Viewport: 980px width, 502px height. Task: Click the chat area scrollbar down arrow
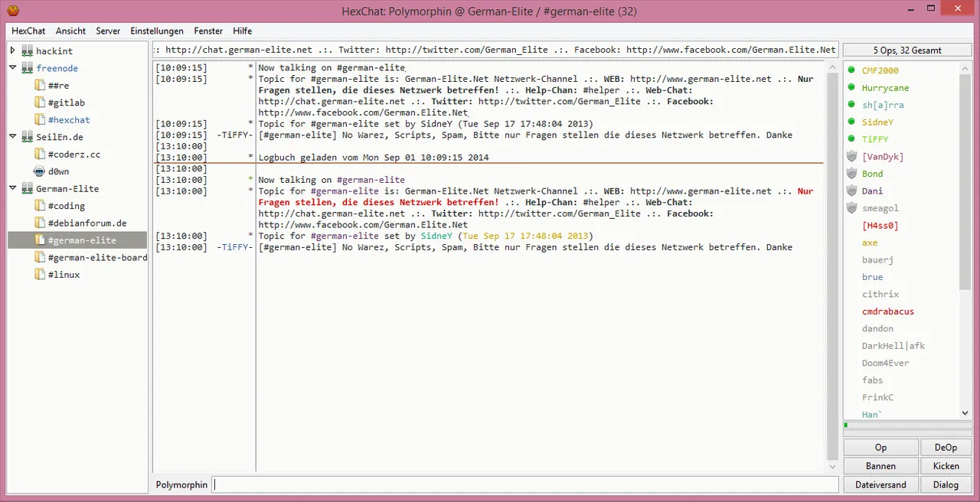click(x=833, y=466)
